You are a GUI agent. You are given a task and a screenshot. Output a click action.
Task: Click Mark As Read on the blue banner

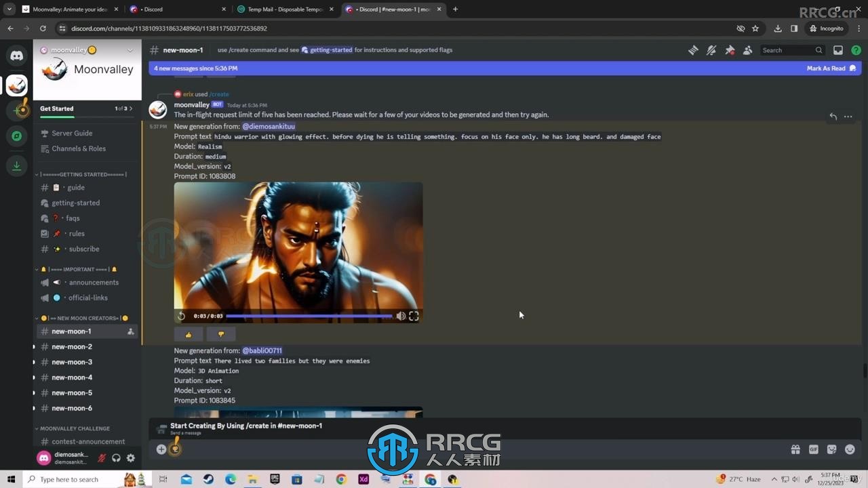831,68
